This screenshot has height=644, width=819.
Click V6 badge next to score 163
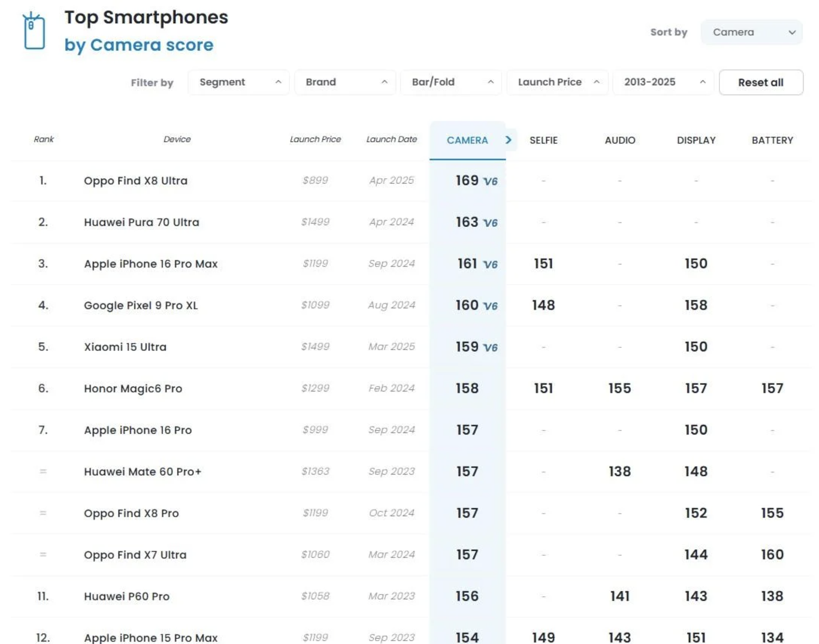(490, 223)
